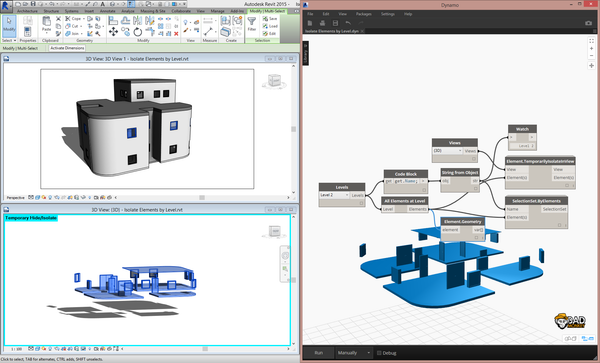Close the Isolate Elements by Level.dyn tab
Image resolution: width=600 pixels, height=363 pixels.
[x=362, y=31]
